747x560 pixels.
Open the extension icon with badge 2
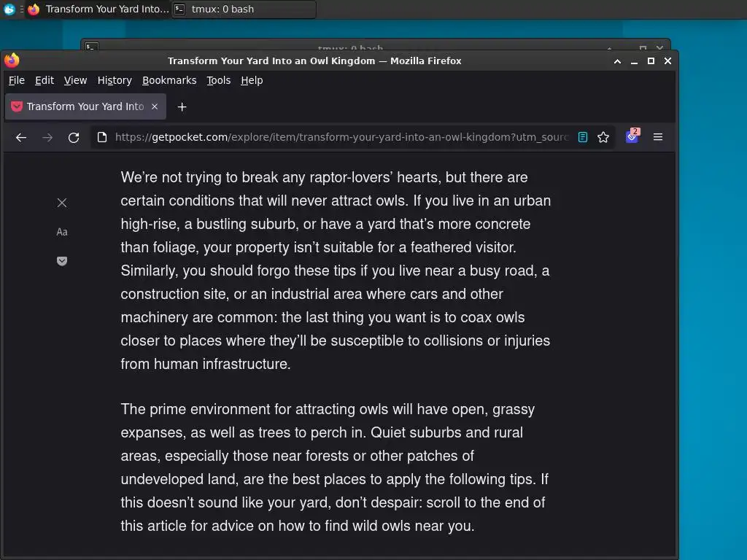click(x=632, y=136)
